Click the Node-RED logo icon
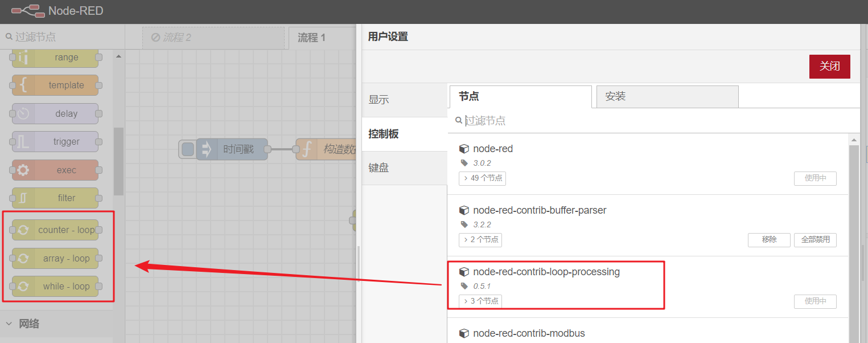The width and height of the screenshot is (868, 343). pos(28,11)
